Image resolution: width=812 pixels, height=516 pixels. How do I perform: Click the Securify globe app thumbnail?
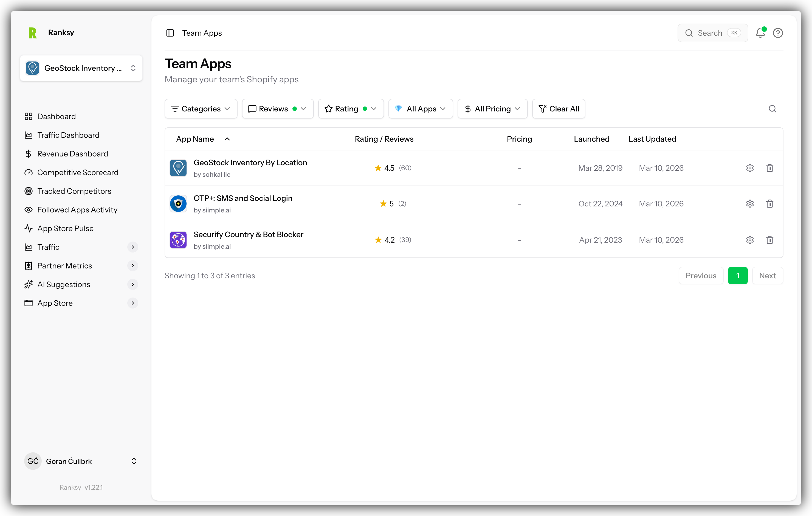point(178,240)
